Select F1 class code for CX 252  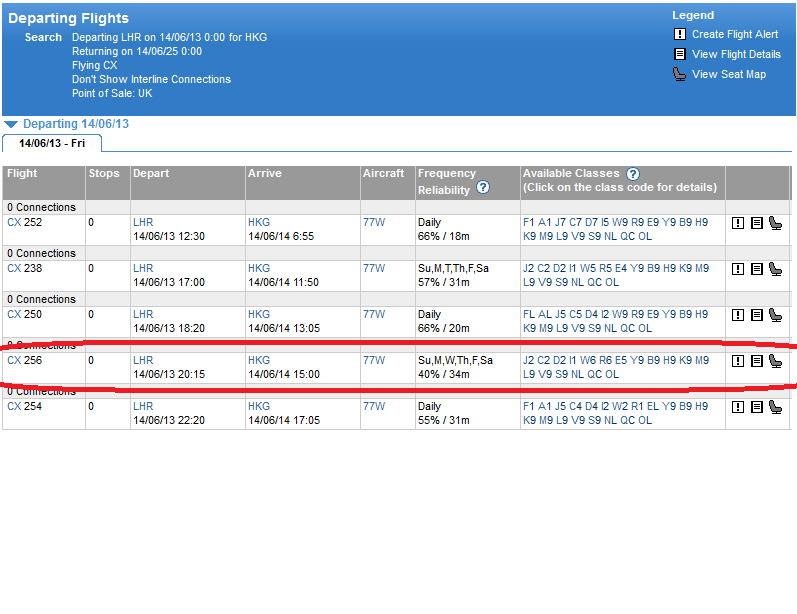529,222
